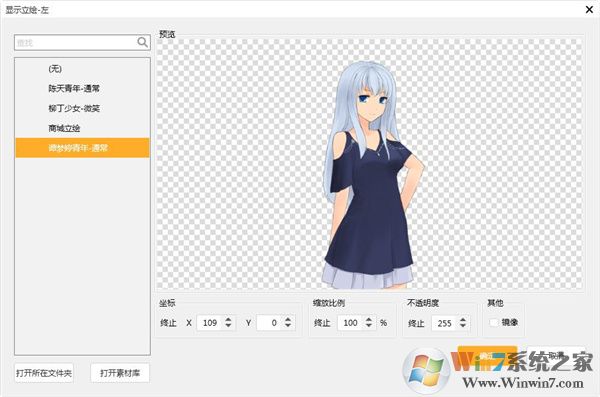600x397 pixels.
Task: Decrease the Y coordinate with down arrow
Action: [x=288, y=326]
